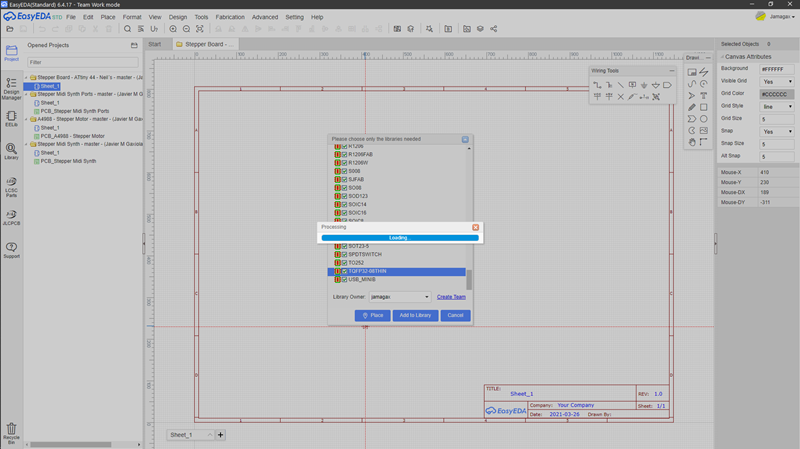This screenshot has height=449, width=800.
Task: Open the Recycle Bin
Action: (x=11, y=434)
